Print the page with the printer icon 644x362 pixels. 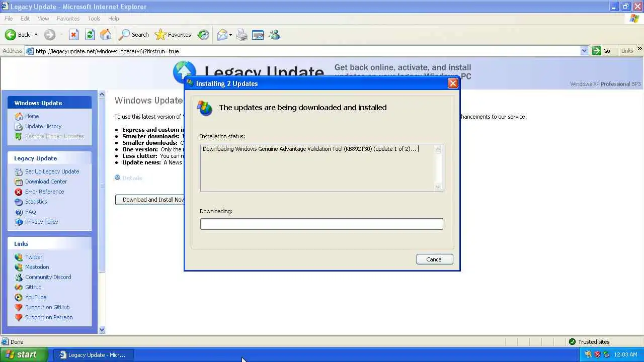[242, 35]
